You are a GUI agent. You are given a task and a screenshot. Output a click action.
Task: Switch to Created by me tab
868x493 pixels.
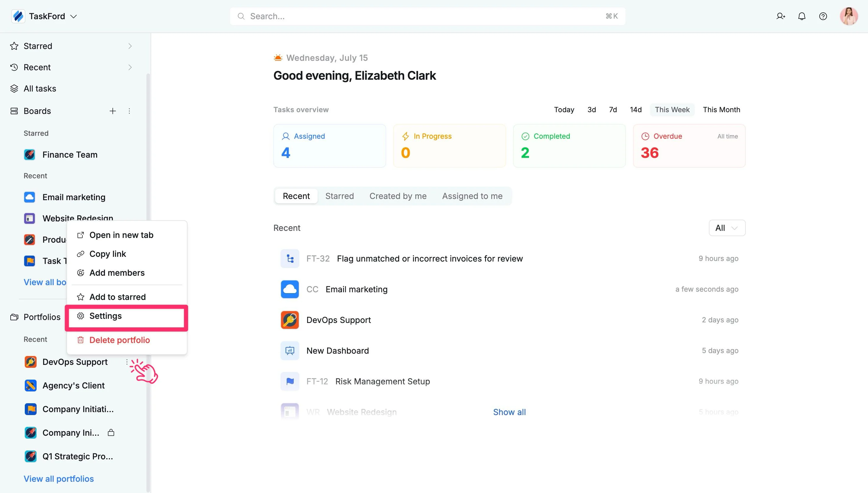tap(398, 196)
